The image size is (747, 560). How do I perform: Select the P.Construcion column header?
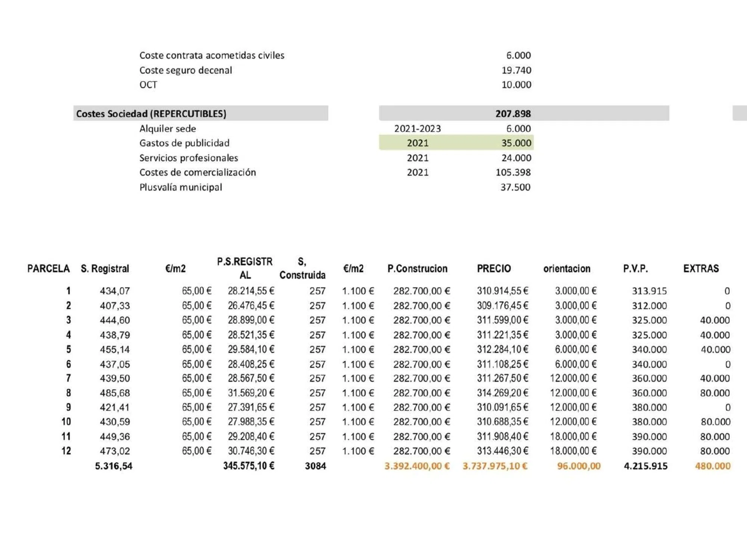point(417,268)
